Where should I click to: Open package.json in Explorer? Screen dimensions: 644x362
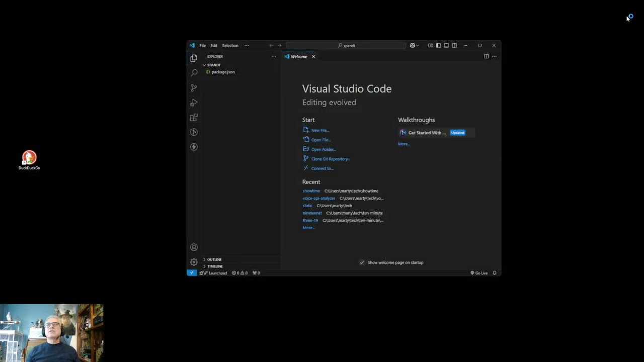[x=223, y=72]
